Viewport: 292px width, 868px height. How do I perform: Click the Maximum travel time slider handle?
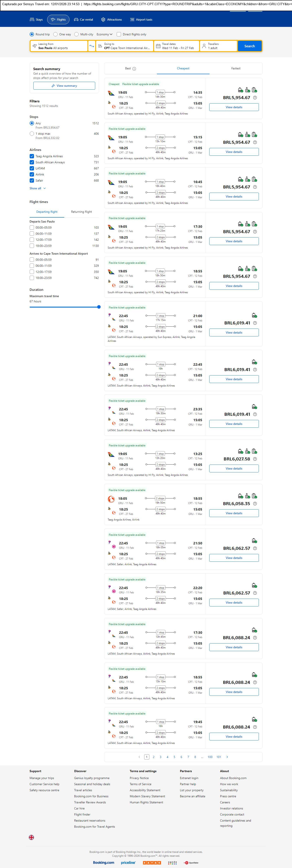pos(99,307)
